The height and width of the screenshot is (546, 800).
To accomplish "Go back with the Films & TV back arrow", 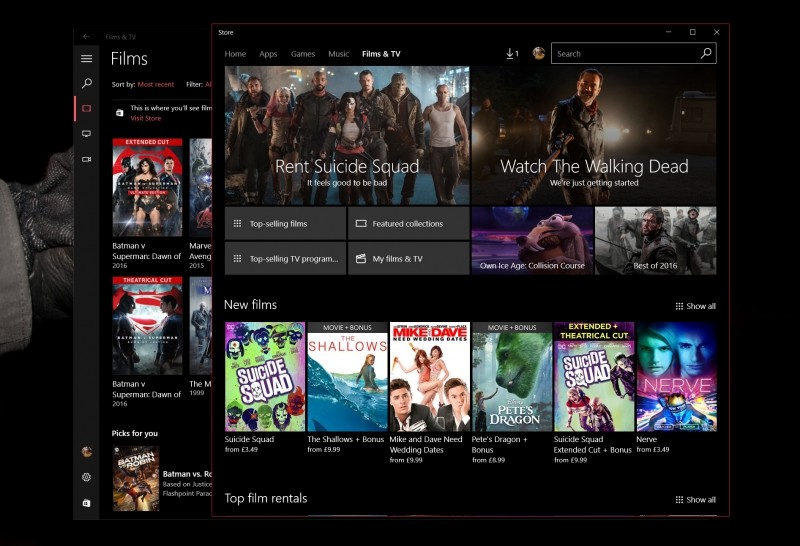I will [x=87, y=36].
